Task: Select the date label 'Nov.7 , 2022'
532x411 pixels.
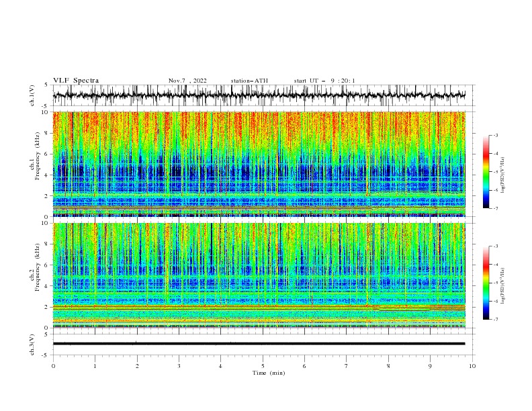Action: click(x=187, y=81)
